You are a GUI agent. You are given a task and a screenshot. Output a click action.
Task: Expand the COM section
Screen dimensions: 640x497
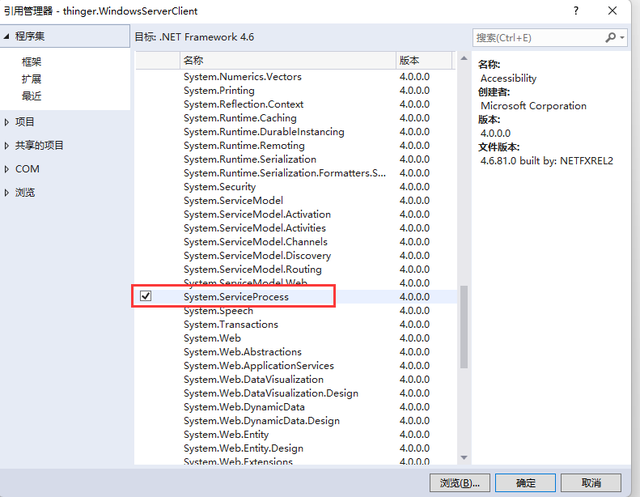coord(6,169)
